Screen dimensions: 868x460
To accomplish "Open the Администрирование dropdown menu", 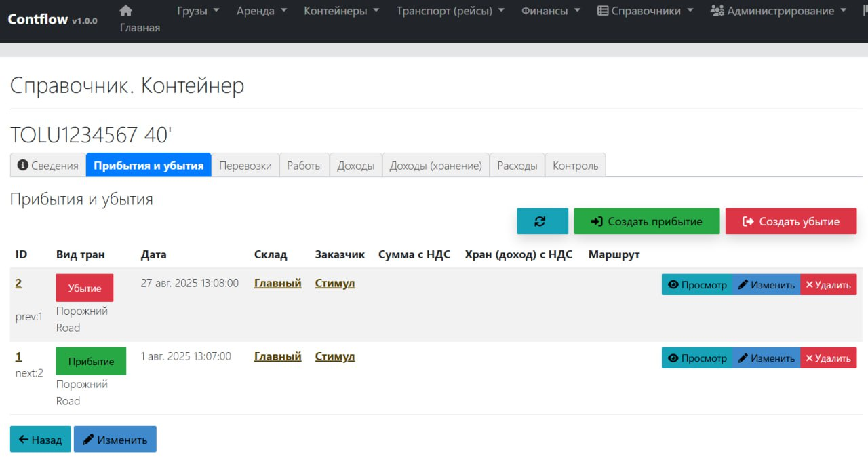I will point(778,11).
